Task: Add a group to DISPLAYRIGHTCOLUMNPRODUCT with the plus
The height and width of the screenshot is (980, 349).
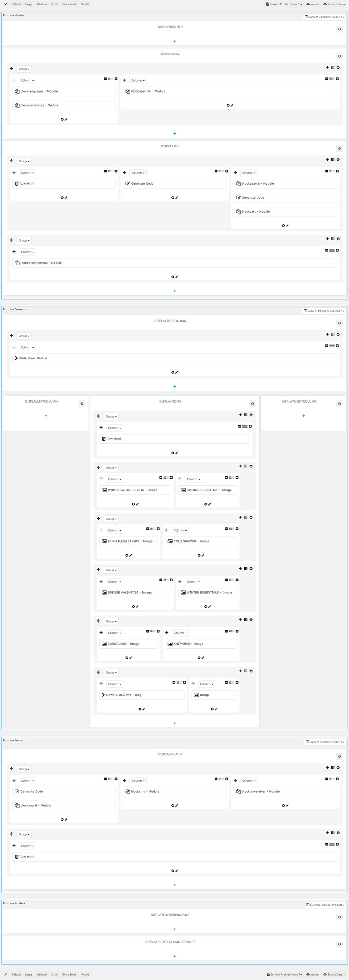Action: [174, 956]
